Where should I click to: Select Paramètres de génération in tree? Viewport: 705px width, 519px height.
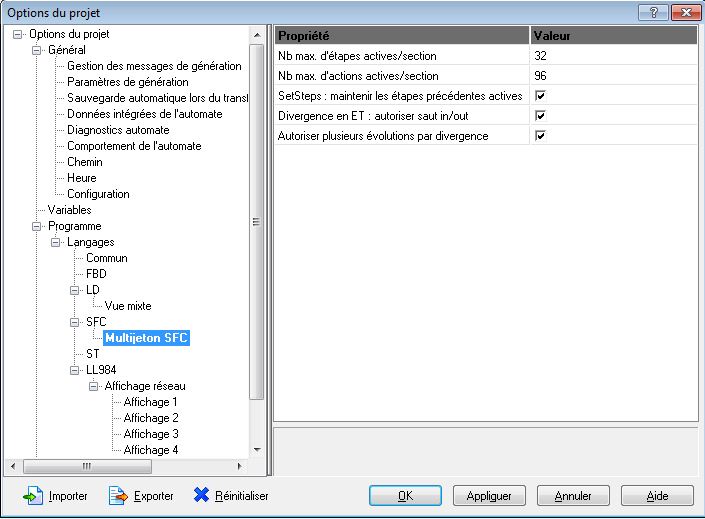point(127,82)
